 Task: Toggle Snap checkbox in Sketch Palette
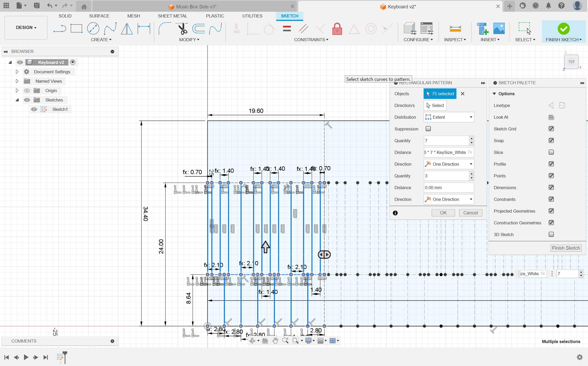point(551,140)
